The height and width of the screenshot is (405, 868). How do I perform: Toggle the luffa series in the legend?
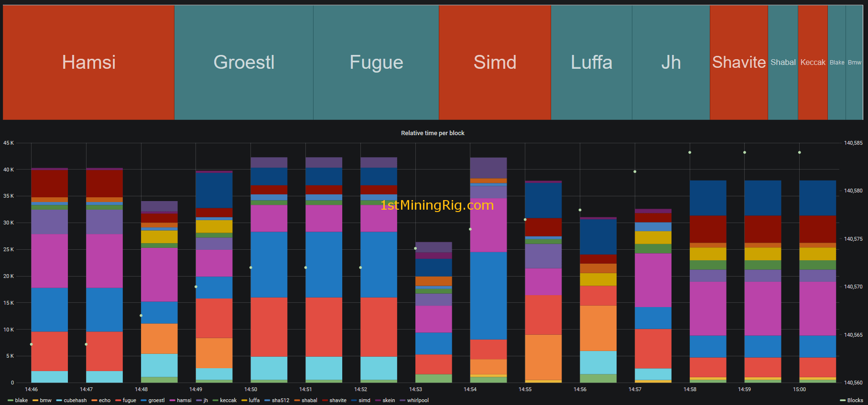tap(251, 400)
